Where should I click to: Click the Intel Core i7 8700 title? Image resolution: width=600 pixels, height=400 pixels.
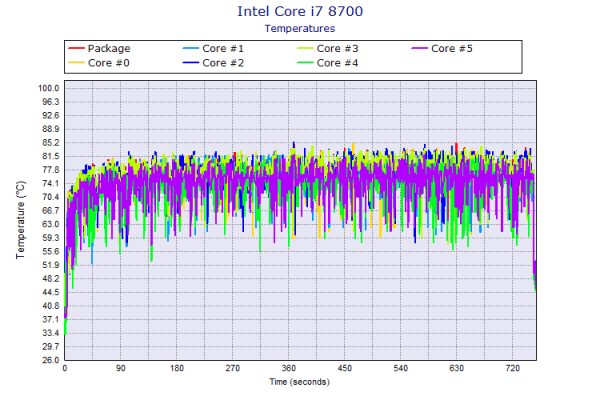click(300, 11)
